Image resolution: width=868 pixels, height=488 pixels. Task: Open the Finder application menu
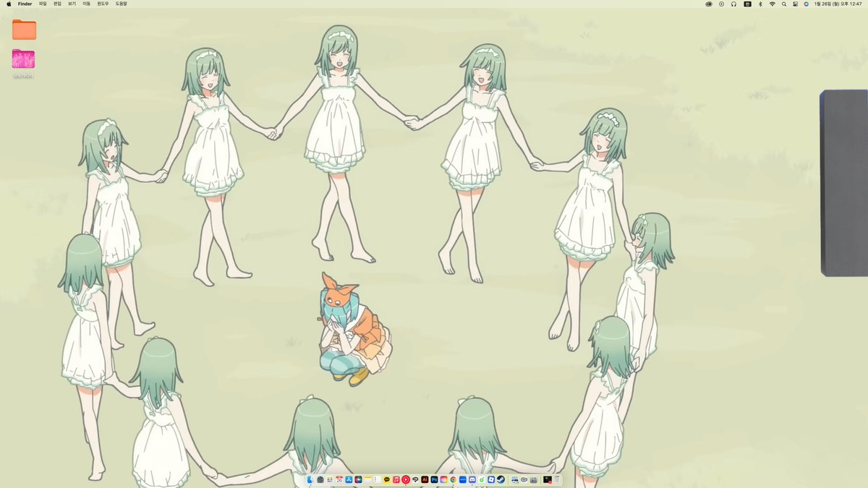pos(25,4)
